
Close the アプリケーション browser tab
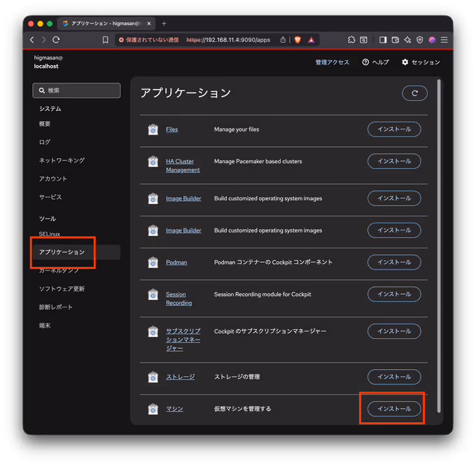pos(149,23)
